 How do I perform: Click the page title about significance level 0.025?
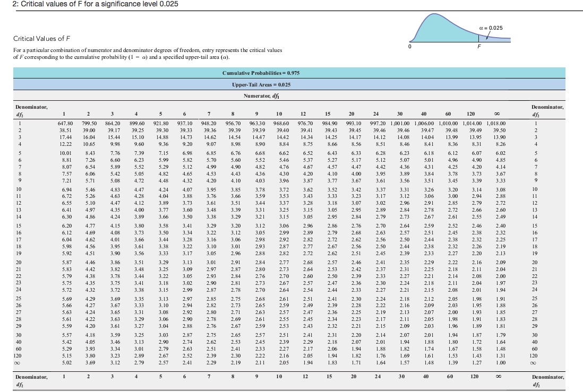point(89,4)
